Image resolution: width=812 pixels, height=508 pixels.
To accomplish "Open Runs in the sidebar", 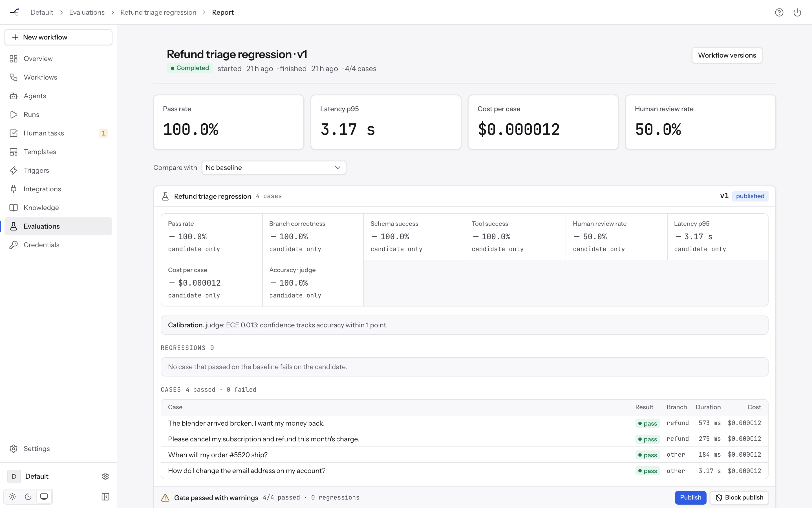I will [x=58, y=115].
